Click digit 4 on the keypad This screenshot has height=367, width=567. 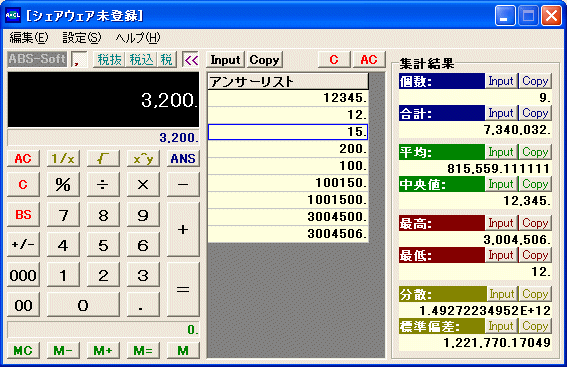click(63, 245)
